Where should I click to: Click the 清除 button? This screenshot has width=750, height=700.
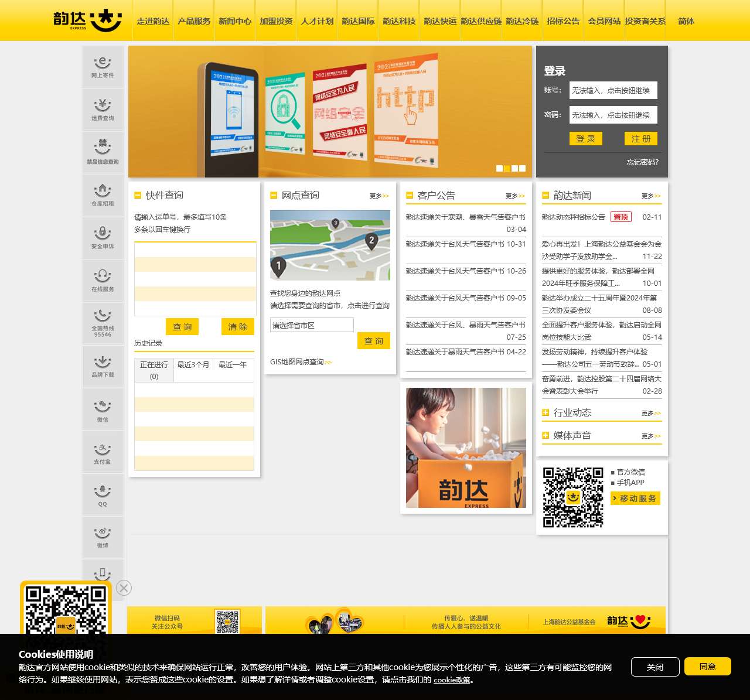[x=238, y=327]
